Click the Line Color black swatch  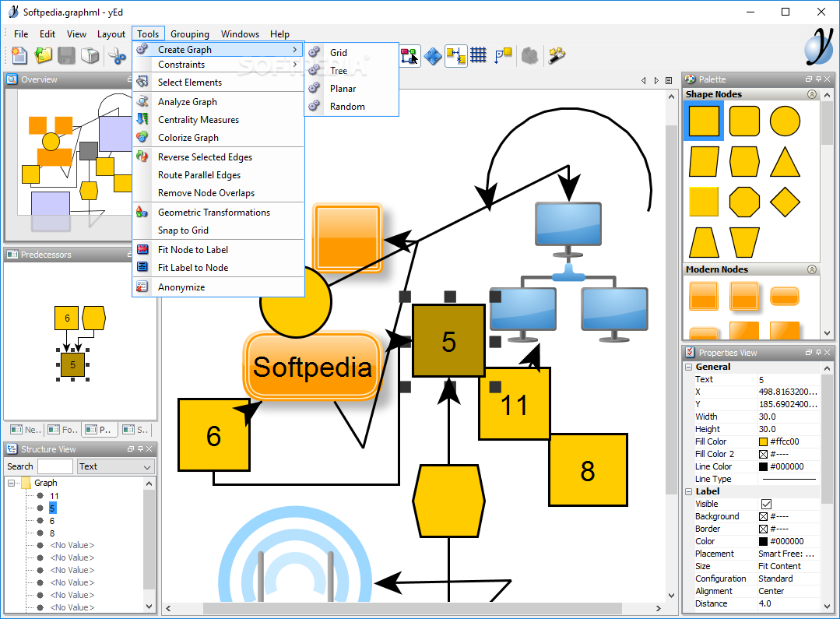click(x=764, y=467)
